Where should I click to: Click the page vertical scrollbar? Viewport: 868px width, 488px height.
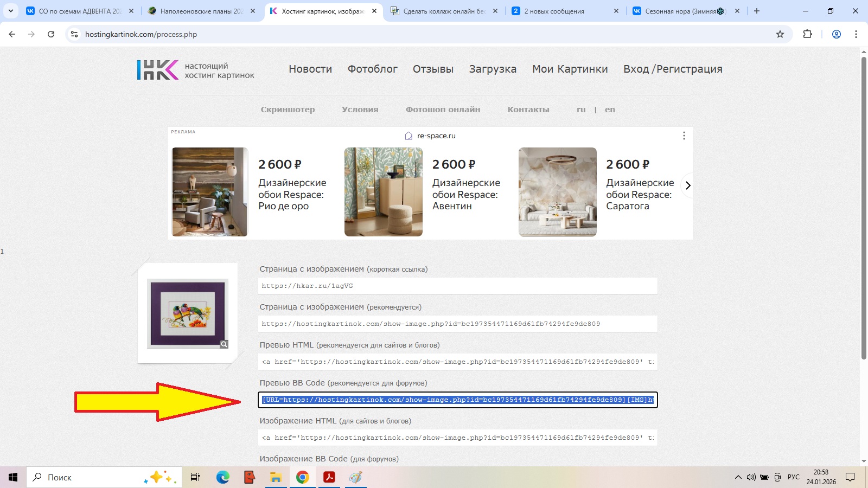point(864,208)
